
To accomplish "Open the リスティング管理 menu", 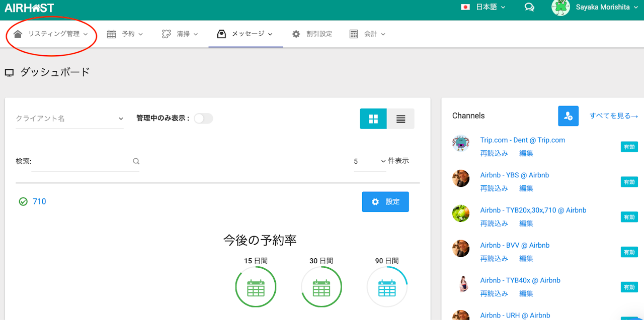I will (51, 34).
